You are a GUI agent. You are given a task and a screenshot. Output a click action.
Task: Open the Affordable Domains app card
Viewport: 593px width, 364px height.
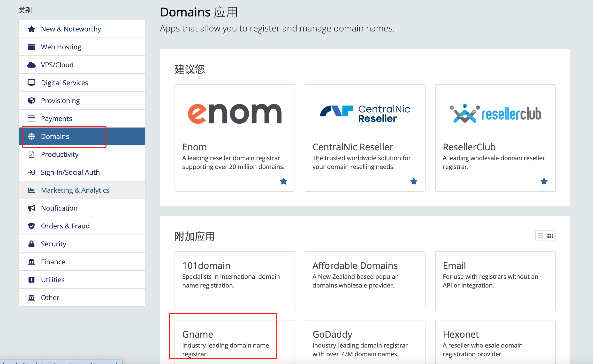(x=365, y=281)
